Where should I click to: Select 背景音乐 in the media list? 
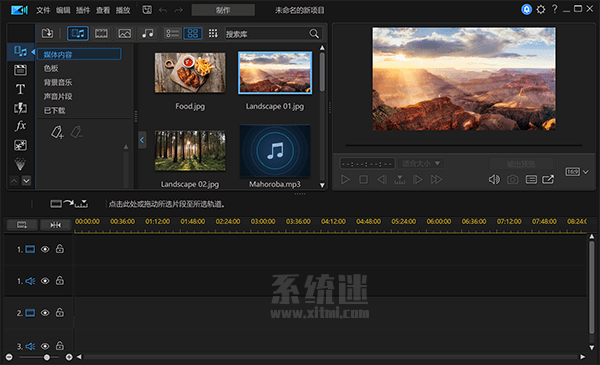tap(58, 82)
